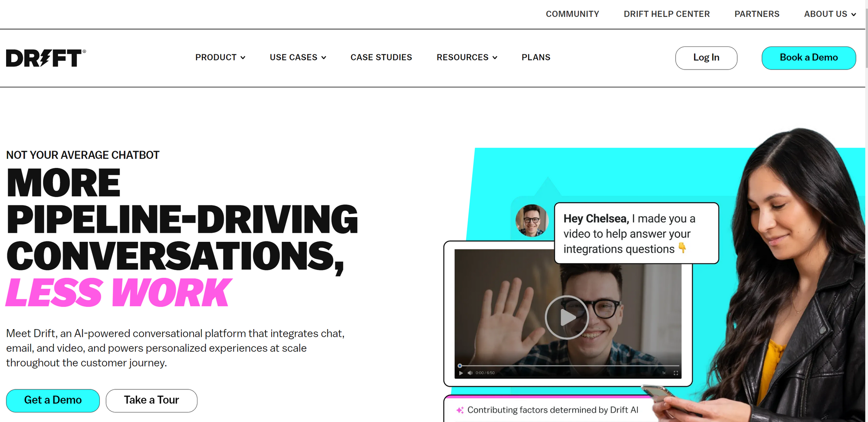Click the avatar of the man with glasses
This screenshot has height=422, width=868.
[x=532, y=221]
